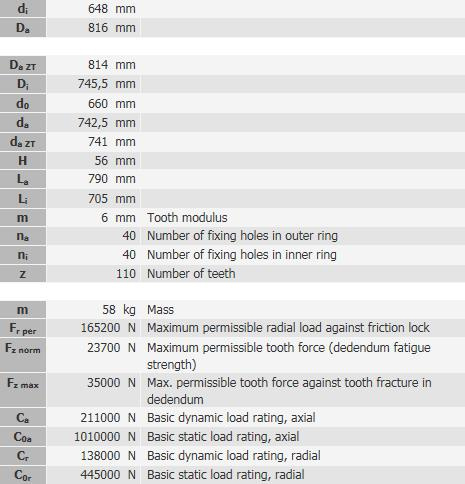Image resolution: width=465 pixels, height=484 pixels.
Task: Click the Tooth modulus description
Action: (x=187, y=218)
